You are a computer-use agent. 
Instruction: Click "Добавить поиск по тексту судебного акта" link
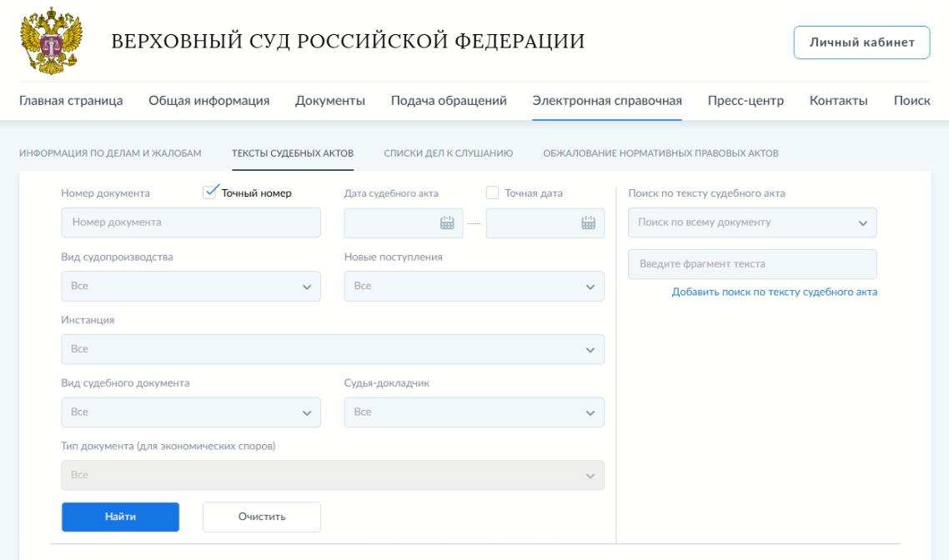click(775, 292)
